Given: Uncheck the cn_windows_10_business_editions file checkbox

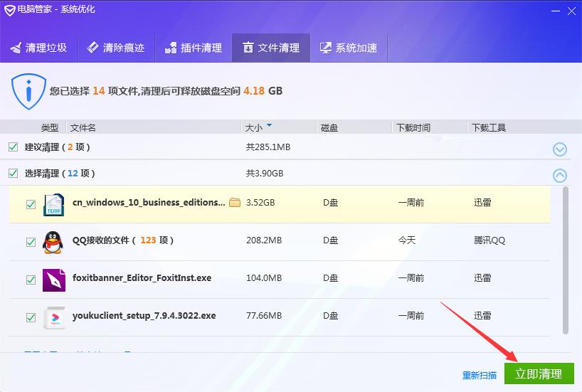Looking at the screenshot, I should (x=31, y=205).
